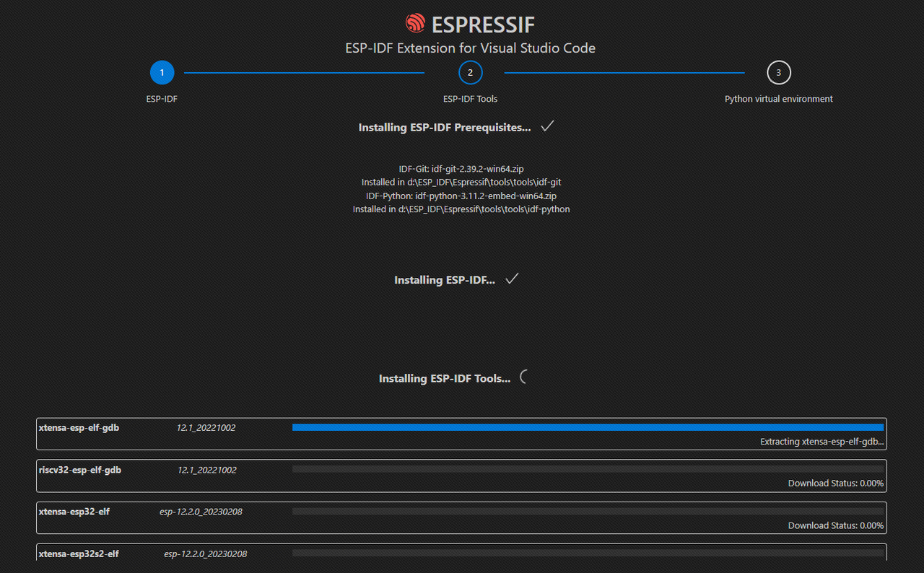Click the xtensa-esp-elf-gdb tool name
This screenshot has width=924, height=573.
coord(79,427)
